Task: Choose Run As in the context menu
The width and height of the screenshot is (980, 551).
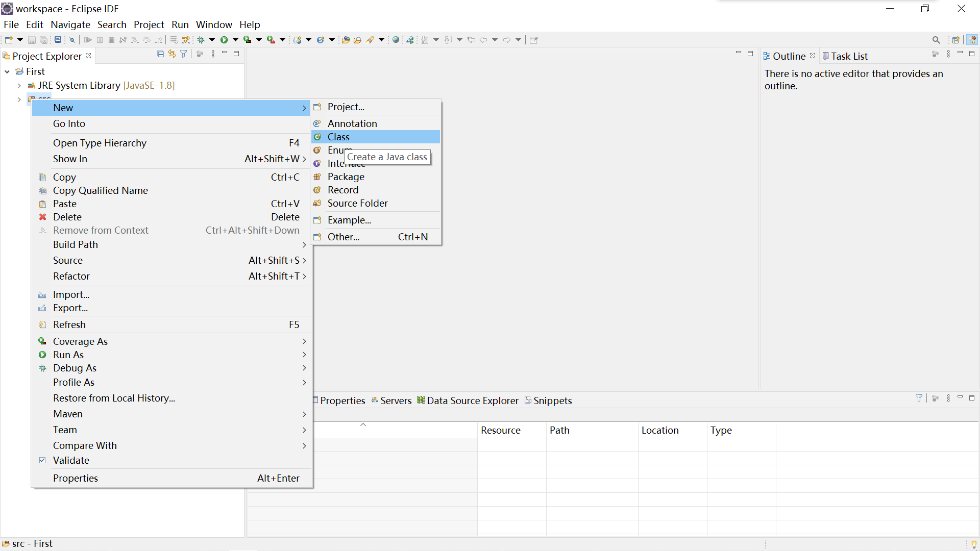Action: click(x=171, y=355)
